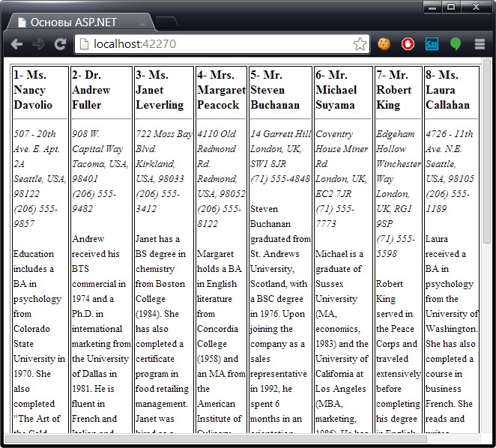Click address "4726 - 11th Ave. N.E."
496x448 pixels.
tap(450, 141)
